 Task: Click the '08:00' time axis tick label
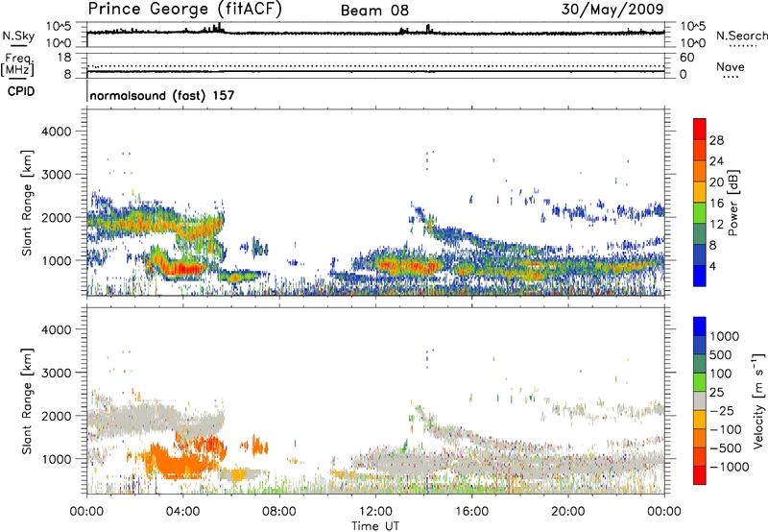pos(279,512)
